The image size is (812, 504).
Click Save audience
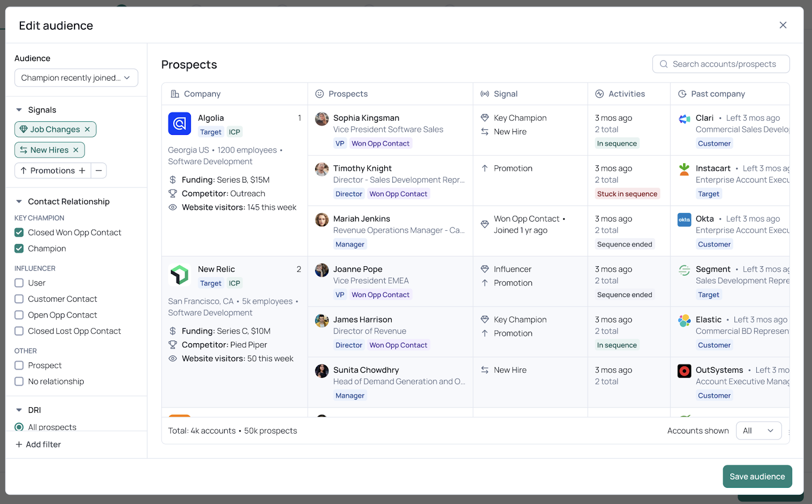(x=757, y=477)
